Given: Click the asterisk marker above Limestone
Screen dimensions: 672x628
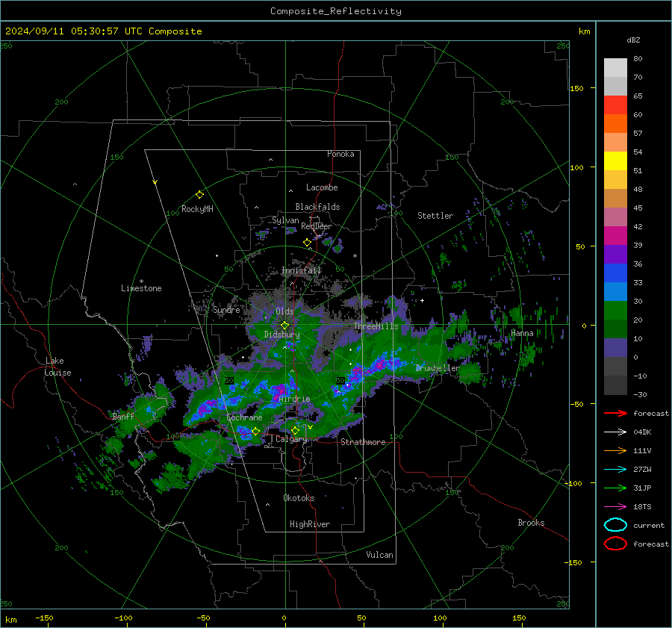Looking at the screenshot, I should pos(141,282).
